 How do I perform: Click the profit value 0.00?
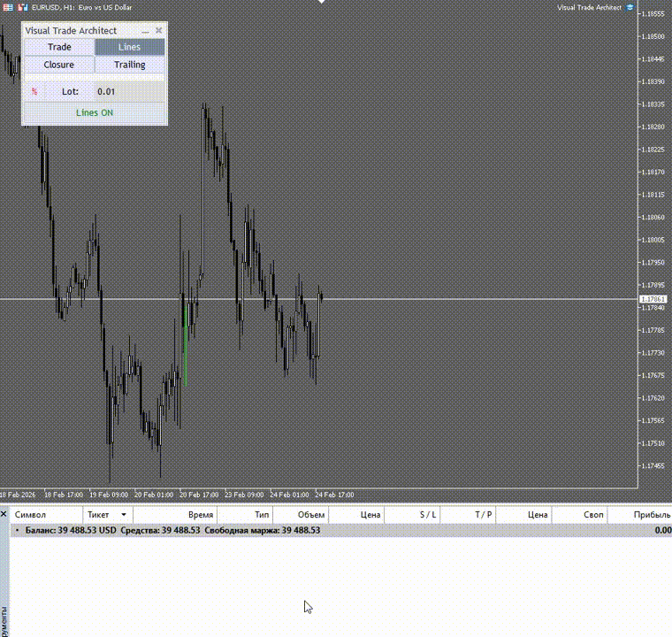pyautogui.click(x=663, y=530)
